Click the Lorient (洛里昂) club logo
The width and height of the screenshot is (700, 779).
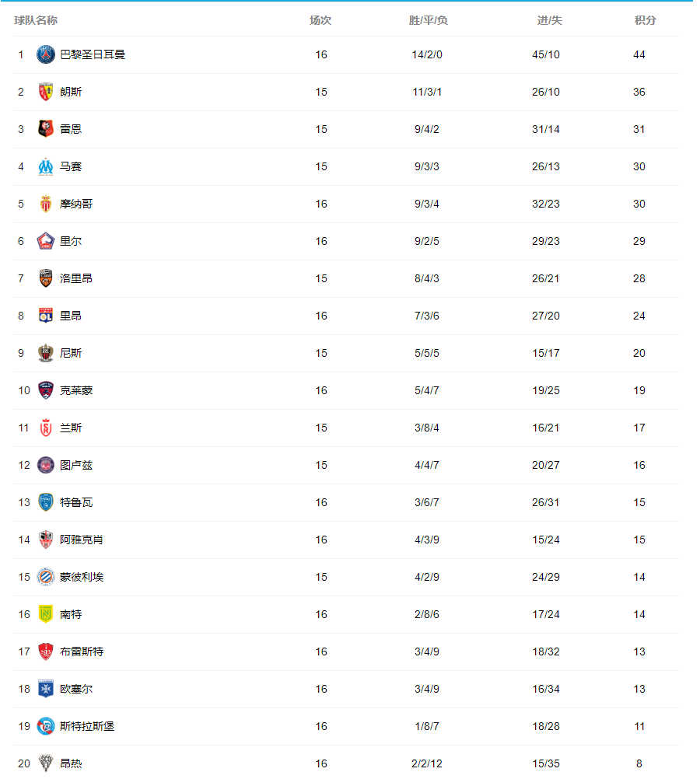tap(46, 278)
